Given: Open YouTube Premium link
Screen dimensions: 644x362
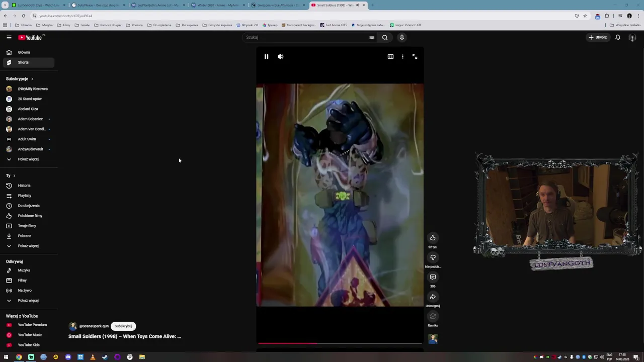Looking at the screenshot, I should click(x=28, y=325).
